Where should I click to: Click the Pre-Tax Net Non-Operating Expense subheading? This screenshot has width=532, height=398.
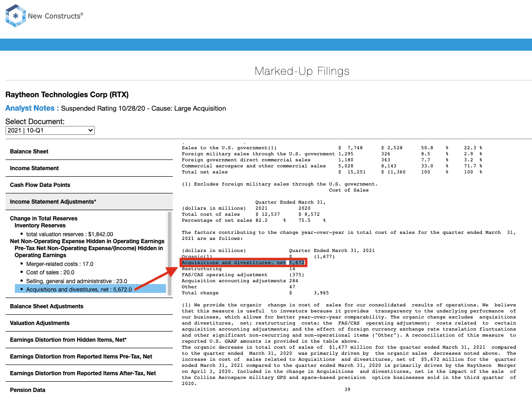pos(89,252)
